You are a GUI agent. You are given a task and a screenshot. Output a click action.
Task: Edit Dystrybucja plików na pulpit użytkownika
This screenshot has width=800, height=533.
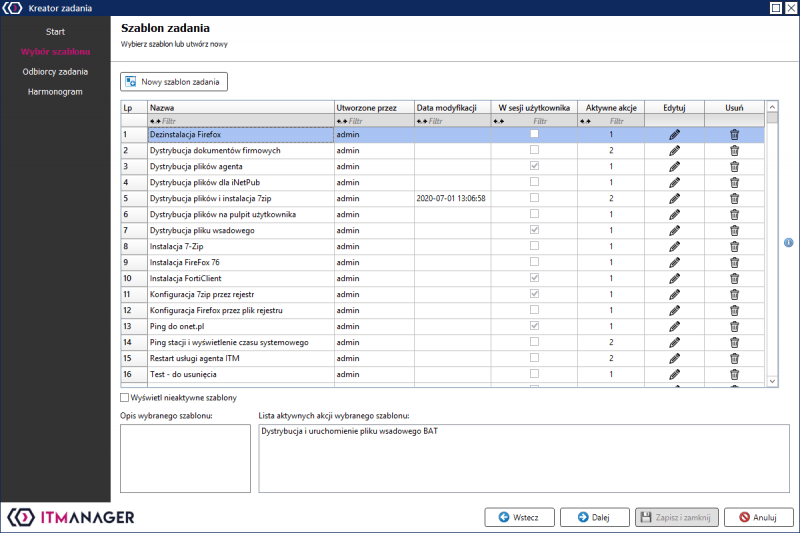(674, 214)
